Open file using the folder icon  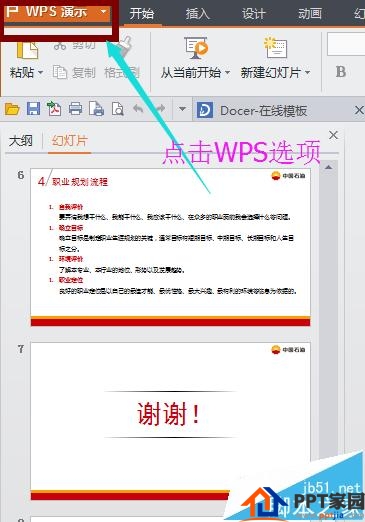[x=12, y=109]
